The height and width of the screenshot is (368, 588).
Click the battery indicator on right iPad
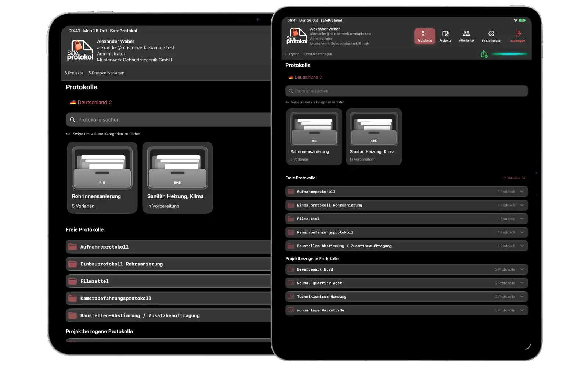(522, 20)
